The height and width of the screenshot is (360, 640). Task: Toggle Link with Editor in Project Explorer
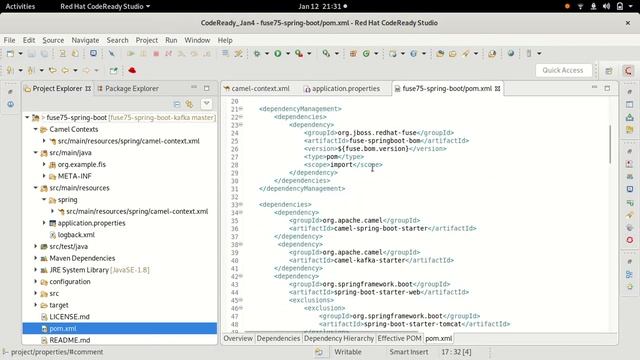tap(189, 104)
